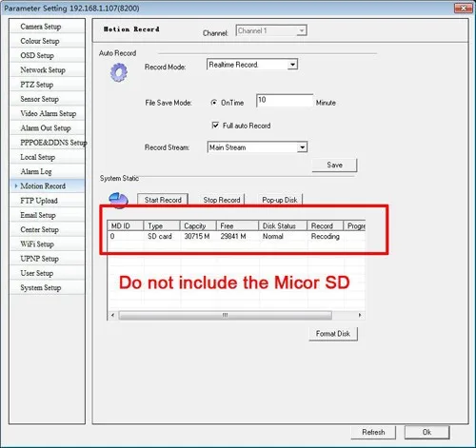Go to Alarm Out Setup
The image size is (476, 448).
point(48,128)
